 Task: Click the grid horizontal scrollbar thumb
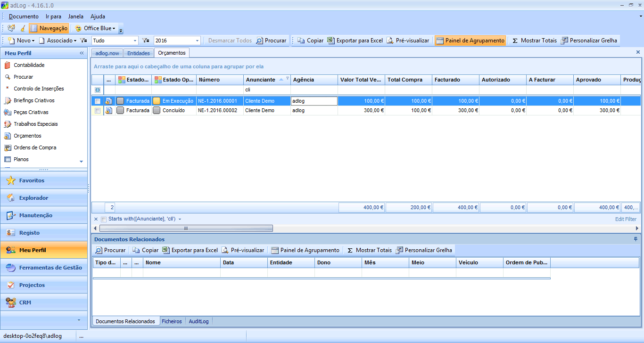[x=186, y=229]
